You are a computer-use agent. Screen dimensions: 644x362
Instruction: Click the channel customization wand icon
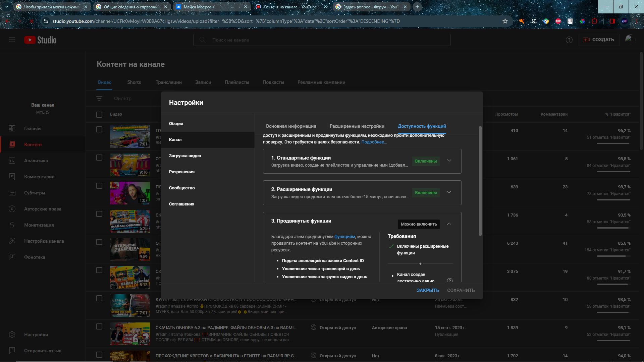pos(12,241)
